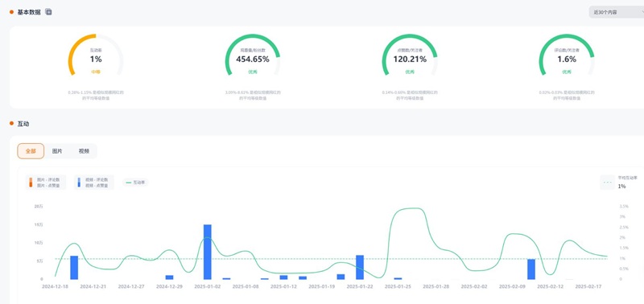Switch to the 视频 tab
The height and width of the screenshot is (304, 644).
click(84, 151)
